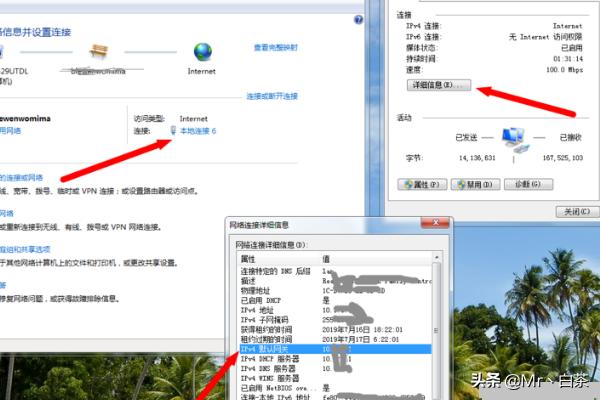This screenshot has width=600, height=400.
Task: Select the 已启用 DHCP row
Action: click(x=335, y=300)
